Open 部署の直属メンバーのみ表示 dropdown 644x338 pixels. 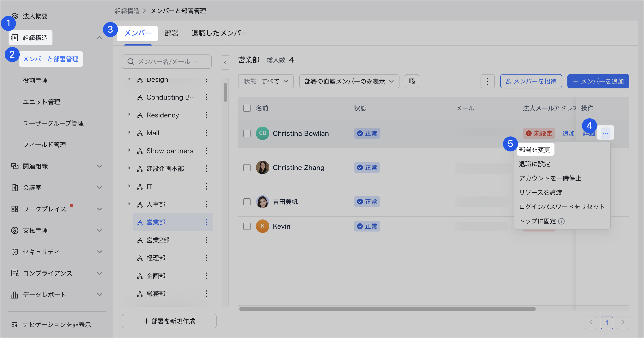click(349, 81)
